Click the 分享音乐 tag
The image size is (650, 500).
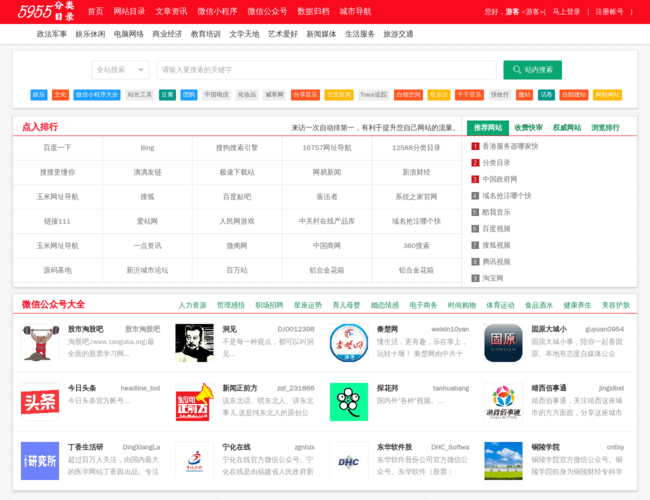coord(305,95)
